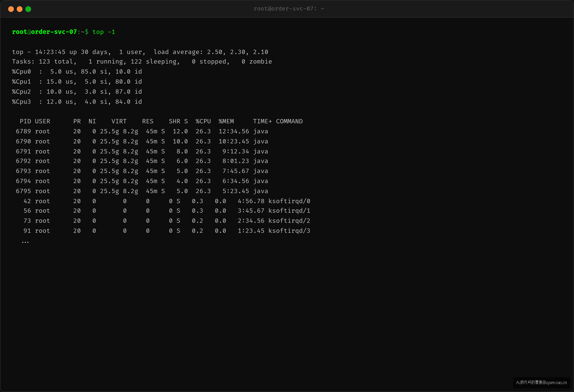The image size is (574, 392).
Task: Click the typed command top -1
Action: coord(104,32)
